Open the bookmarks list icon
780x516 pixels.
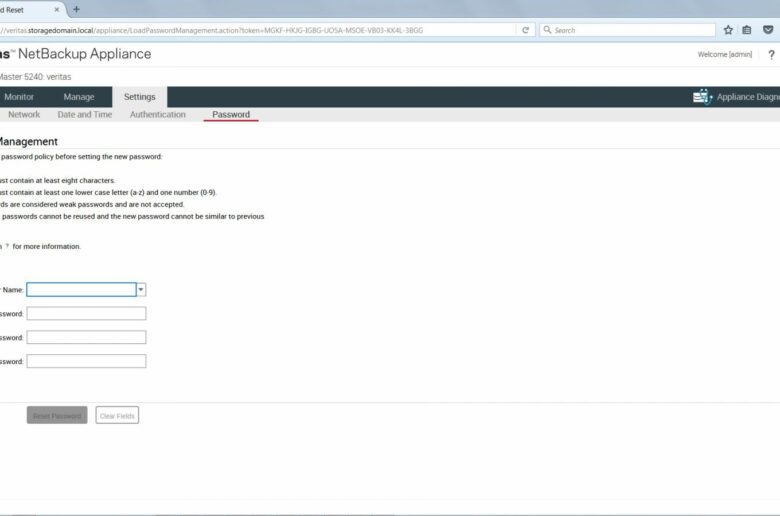747,30
